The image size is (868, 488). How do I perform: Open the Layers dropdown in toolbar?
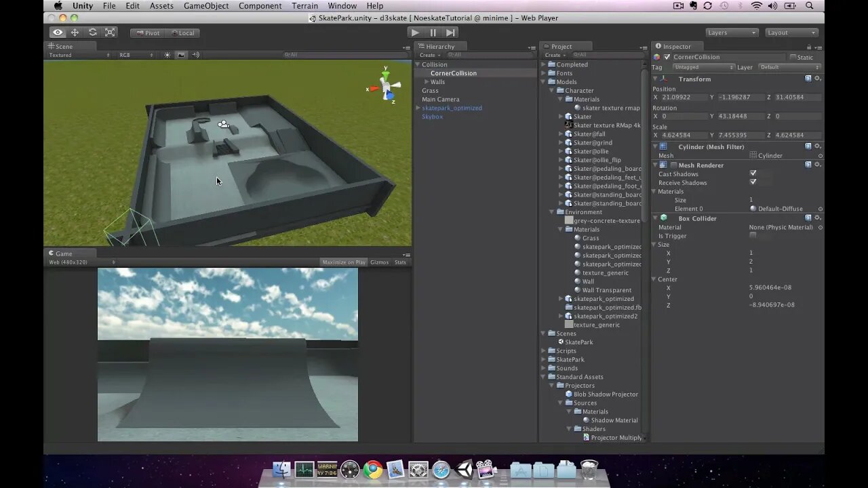pos(732,33)
